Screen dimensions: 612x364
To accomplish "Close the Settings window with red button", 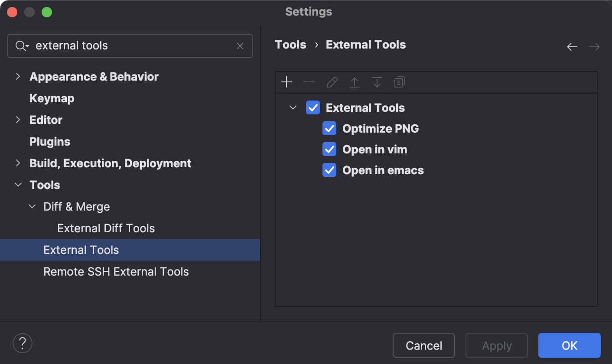I will coord(12,12).
